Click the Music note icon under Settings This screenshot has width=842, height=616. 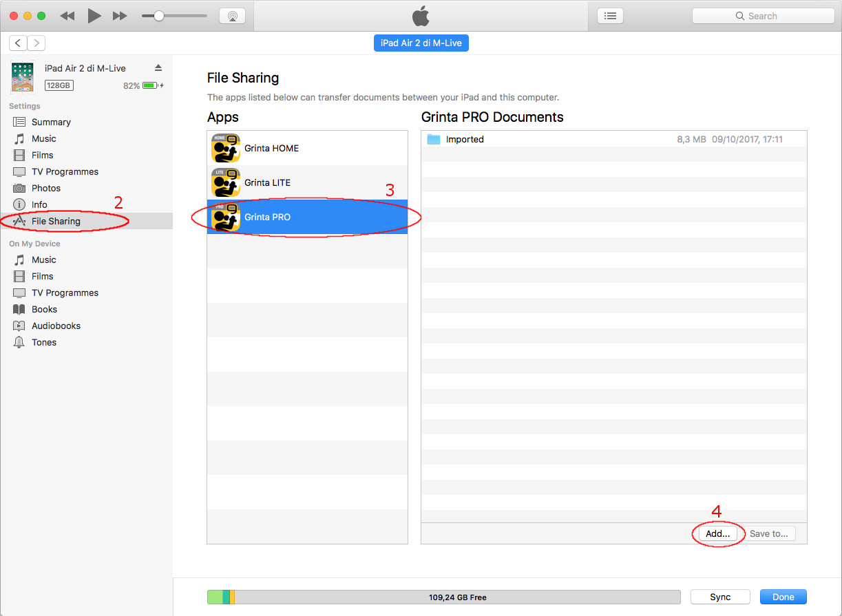pos(19,138)
